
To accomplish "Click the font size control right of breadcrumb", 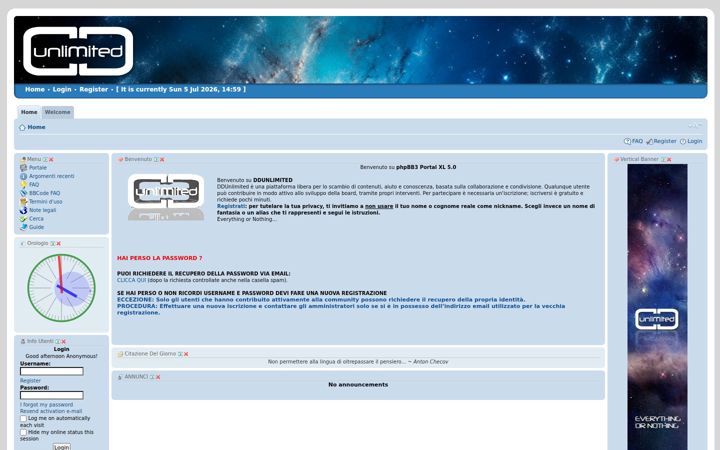I will (x=695, y=126).
